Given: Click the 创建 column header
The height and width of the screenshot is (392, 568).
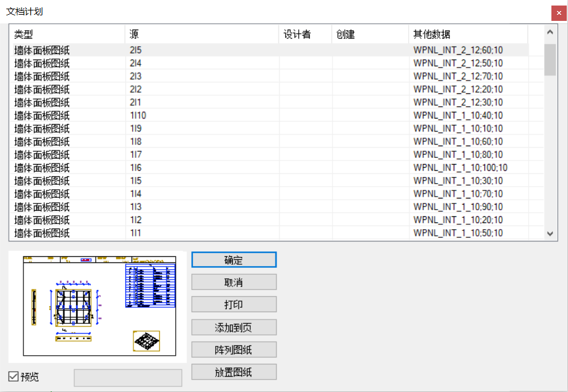Looking at the screenshot, I should [370, 34].
